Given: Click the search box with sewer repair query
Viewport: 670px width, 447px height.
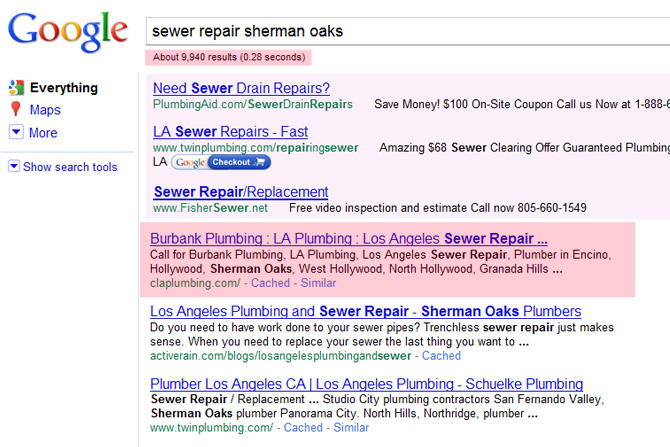Looking at the screenshot, I should pos(400,31).
